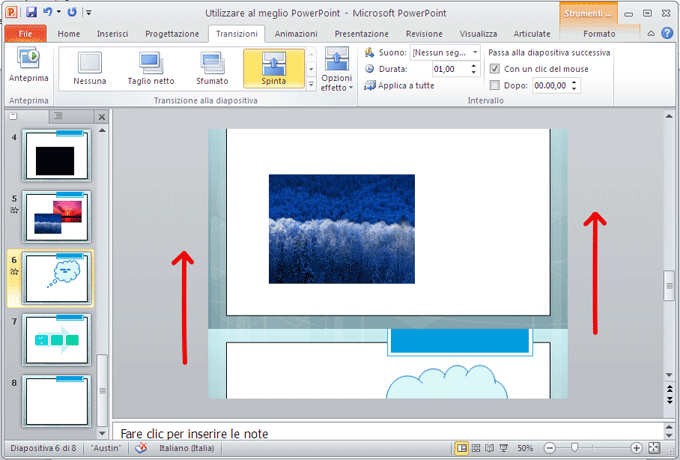Select slide 6 thumbnail
The image size is (680, 460).
coord(57,278)
